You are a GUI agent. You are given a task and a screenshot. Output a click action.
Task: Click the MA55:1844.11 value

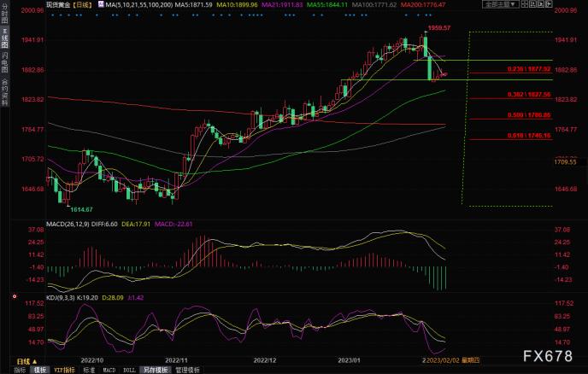327,5
